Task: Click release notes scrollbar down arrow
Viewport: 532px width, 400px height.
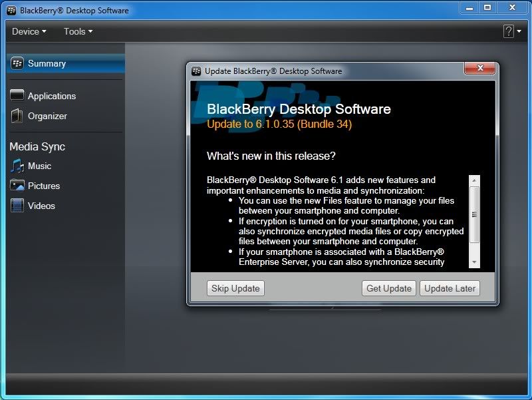Action: pyautogui.click(x=474, y=262)
